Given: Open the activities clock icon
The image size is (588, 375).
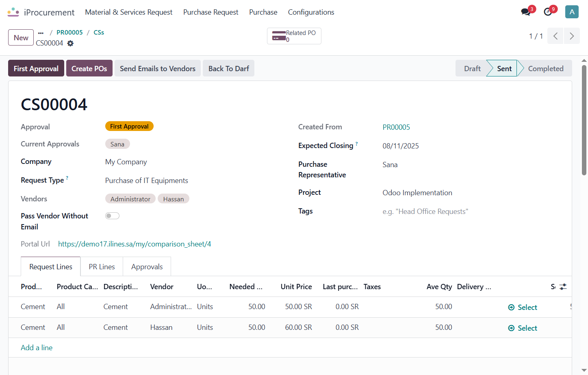Looking at the screenshot, I should pyautogui.click(x=548, y=12).
